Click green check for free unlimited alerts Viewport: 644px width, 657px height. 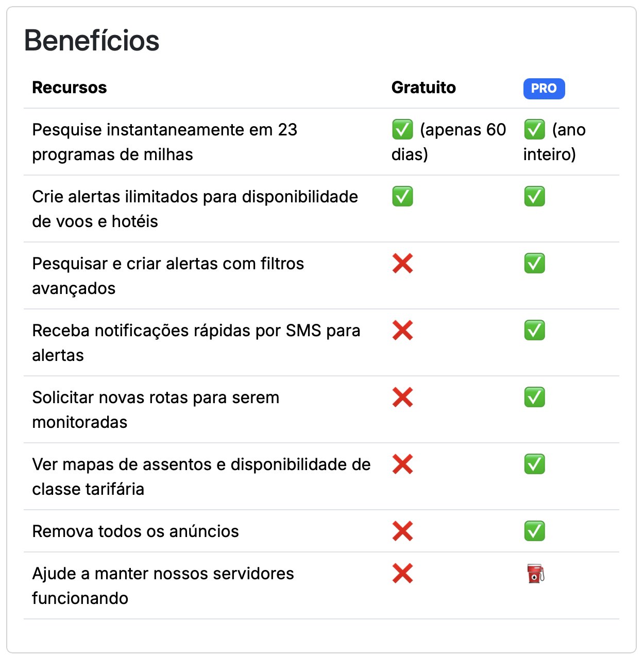[402, 197]
